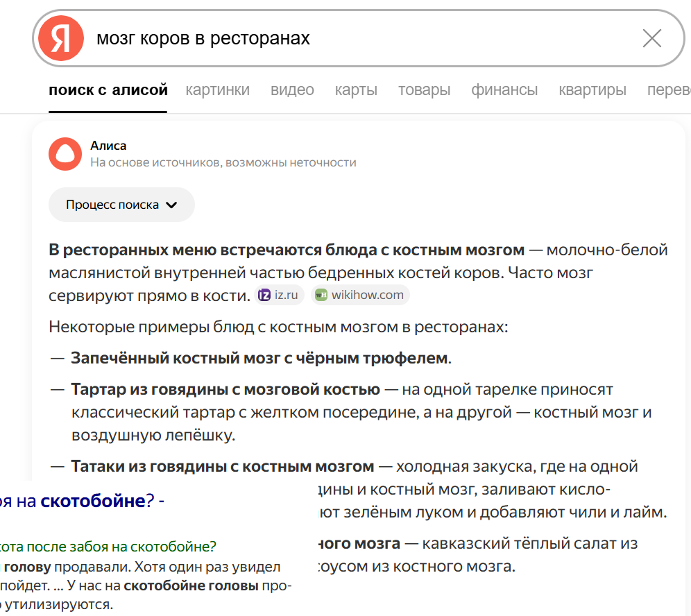The width and height of the screenshot is (691, 616).
Task: Open the "товары" tab
Action: (x=424, y=90)
